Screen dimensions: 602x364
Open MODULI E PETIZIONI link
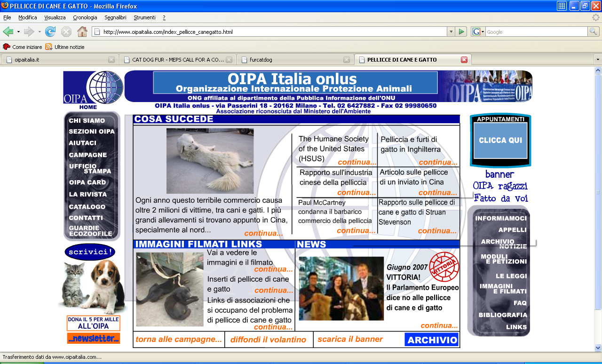click(x=504, y=259)
